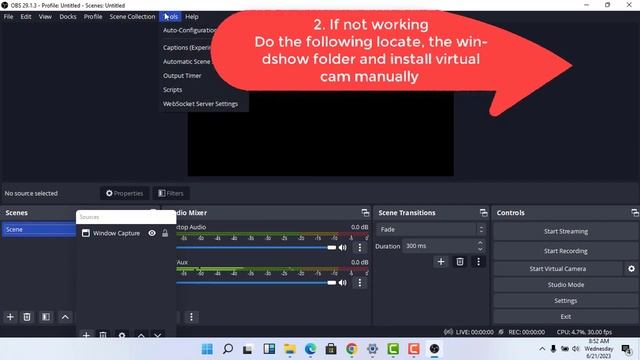Float the Audio Mixer dock

point(365,213)
